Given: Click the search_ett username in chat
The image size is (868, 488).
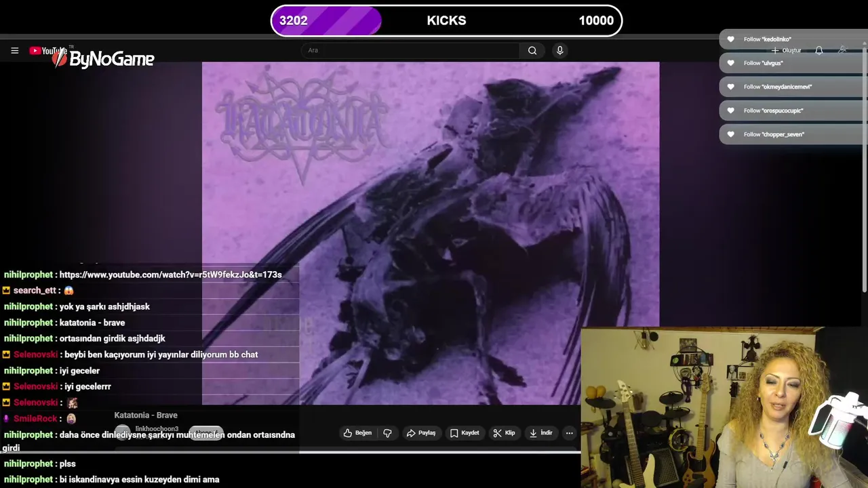Looking at the screenshot, I should pyautogui.click(x=35, y=290).
